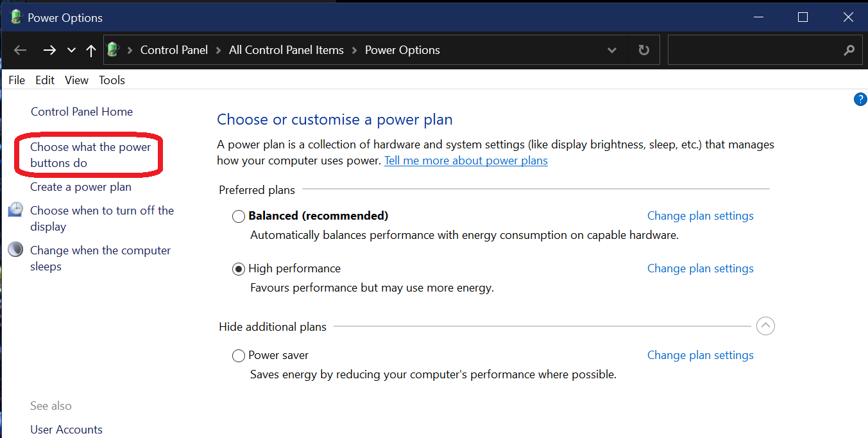Click the sleep moon icon in sidebar
The height and width of the screenshot is (438, 868).
coord(15,250)
